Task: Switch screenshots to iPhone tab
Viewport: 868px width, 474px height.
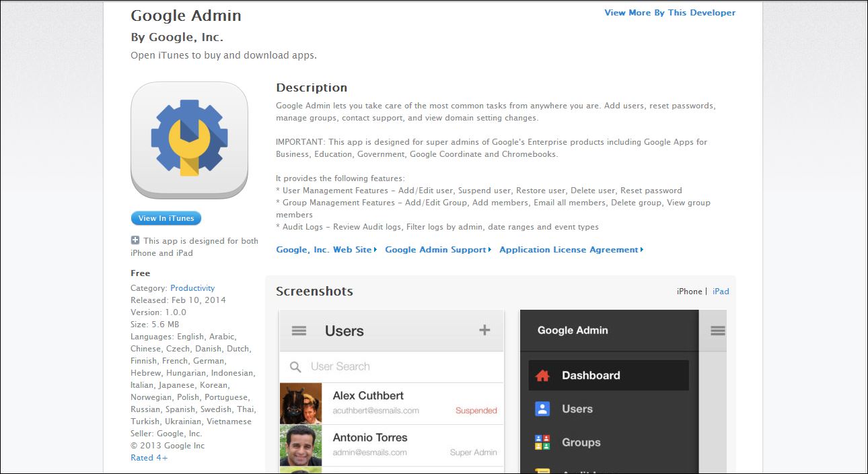Action: click(689, 292)
